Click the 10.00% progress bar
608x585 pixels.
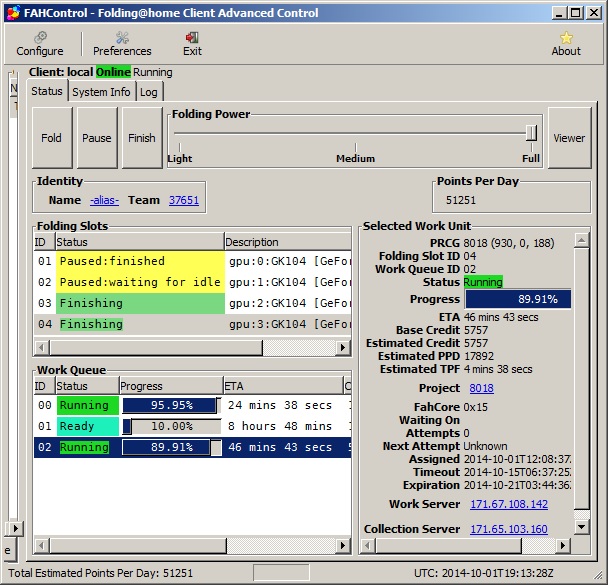tap(172, 426)
